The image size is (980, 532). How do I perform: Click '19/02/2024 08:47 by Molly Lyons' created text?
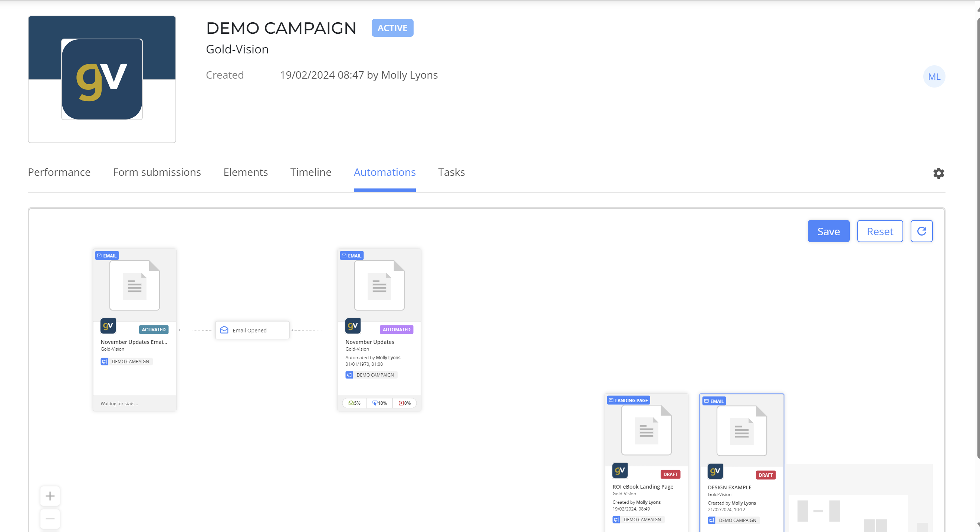pyautogui.click(x=359, y=75)
